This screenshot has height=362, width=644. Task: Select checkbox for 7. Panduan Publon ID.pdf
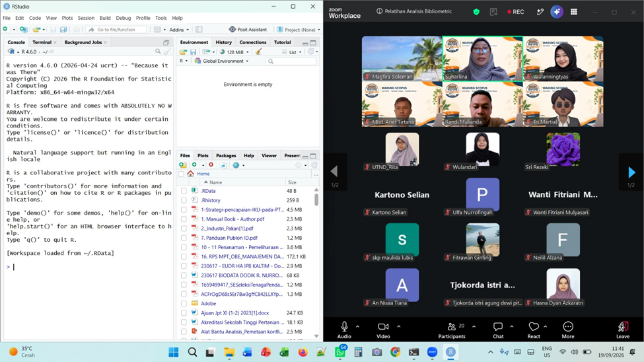tap(184, 238)
